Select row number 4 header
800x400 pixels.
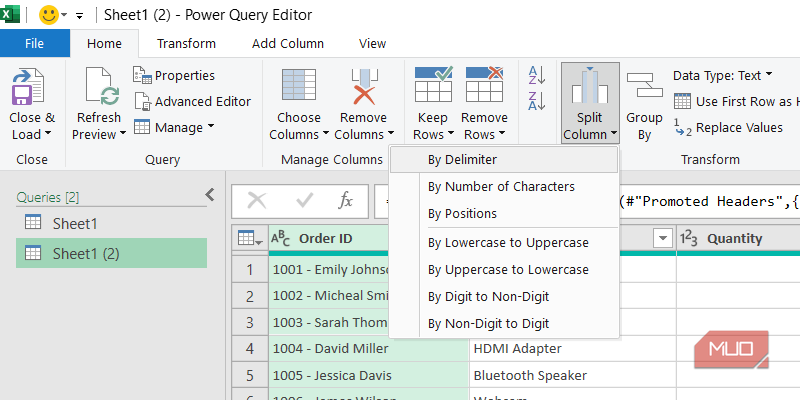tap(249, 349)
